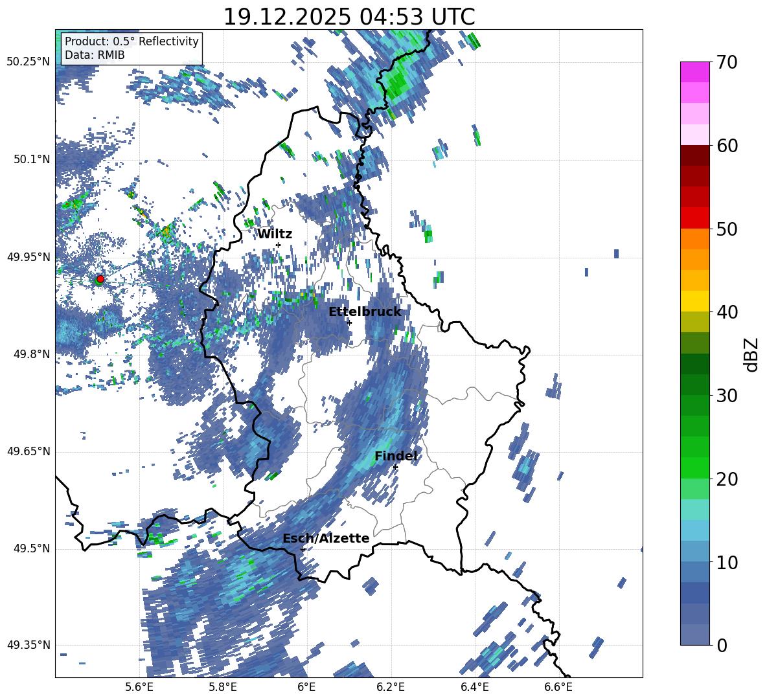Click the 6.4°E longitude tick label
Screen dimensions: 767x700
(474, 687)
